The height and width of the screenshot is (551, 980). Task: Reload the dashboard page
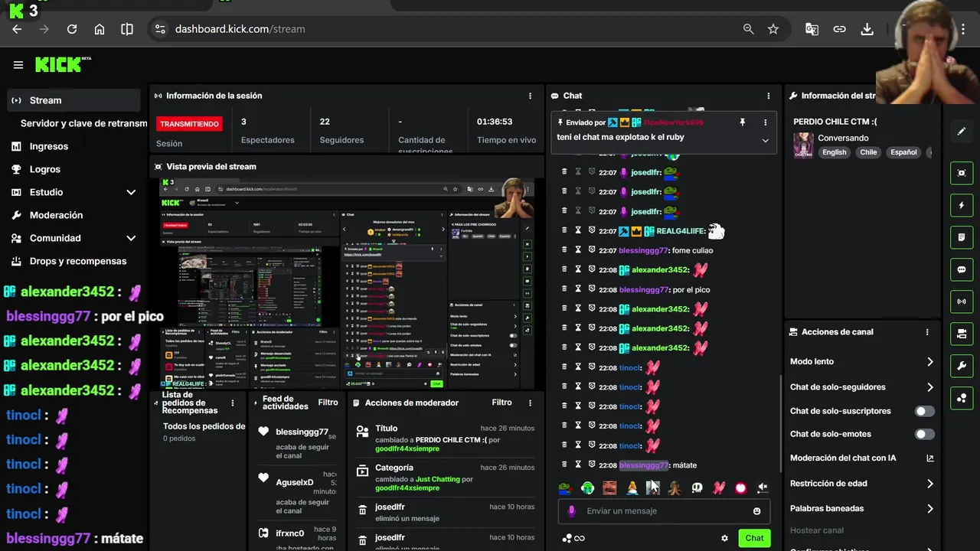click(x=72, y=29)
